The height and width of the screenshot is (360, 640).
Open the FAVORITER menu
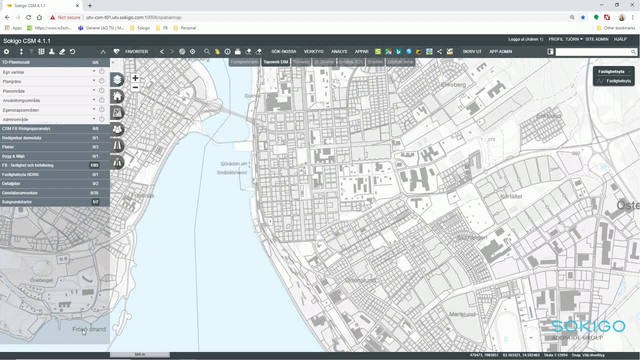pos(136,52)
